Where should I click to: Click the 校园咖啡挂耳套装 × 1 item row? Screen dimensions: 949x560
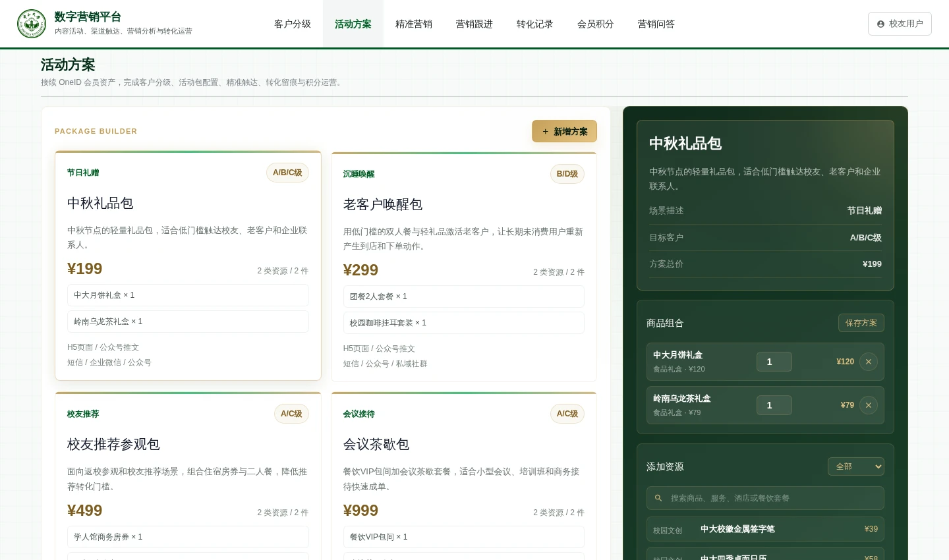(x=464, y=323)
